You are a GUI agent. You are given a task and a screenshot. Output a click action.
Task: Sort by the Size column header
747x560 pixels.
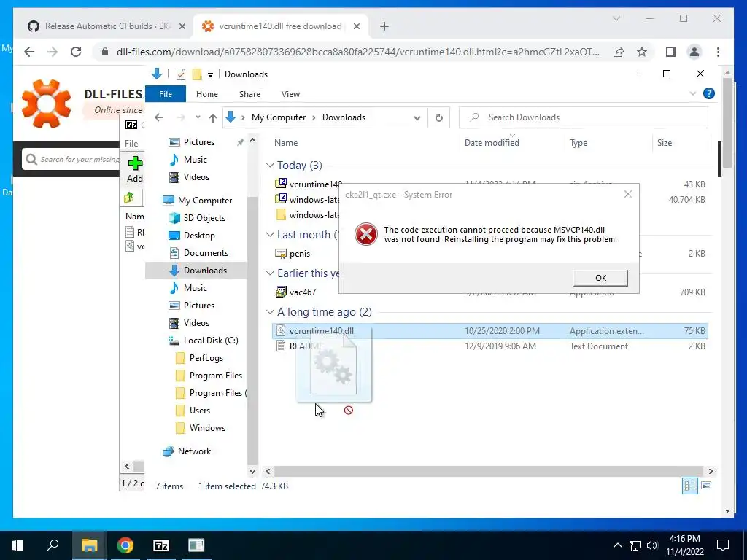click(x=664, y=143)
